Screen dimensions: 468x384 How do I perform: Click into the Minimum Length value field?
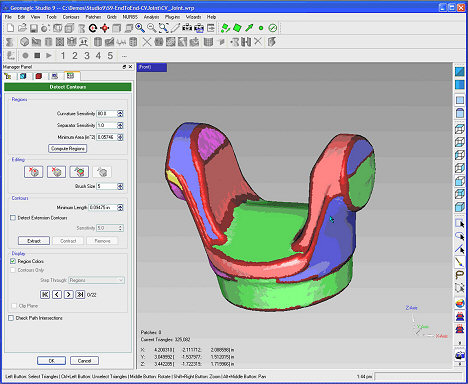[103, 208]
